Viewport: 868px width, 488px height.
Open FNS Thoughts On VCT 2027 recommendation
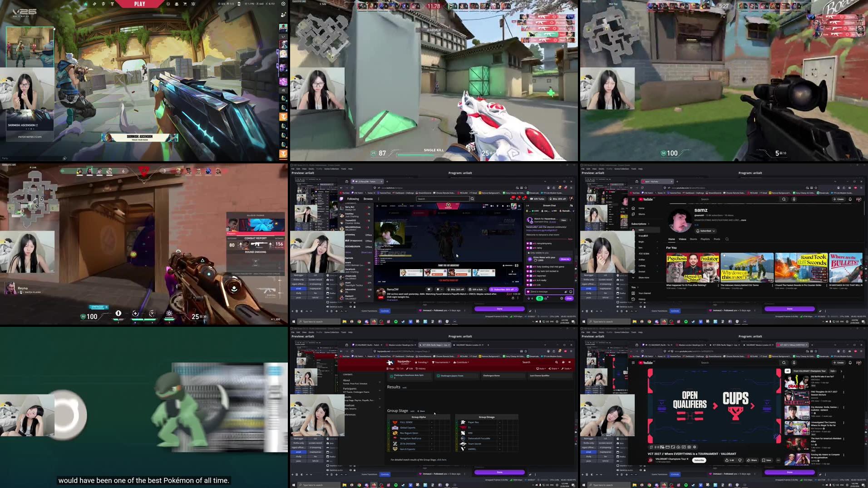pos(813,397)
